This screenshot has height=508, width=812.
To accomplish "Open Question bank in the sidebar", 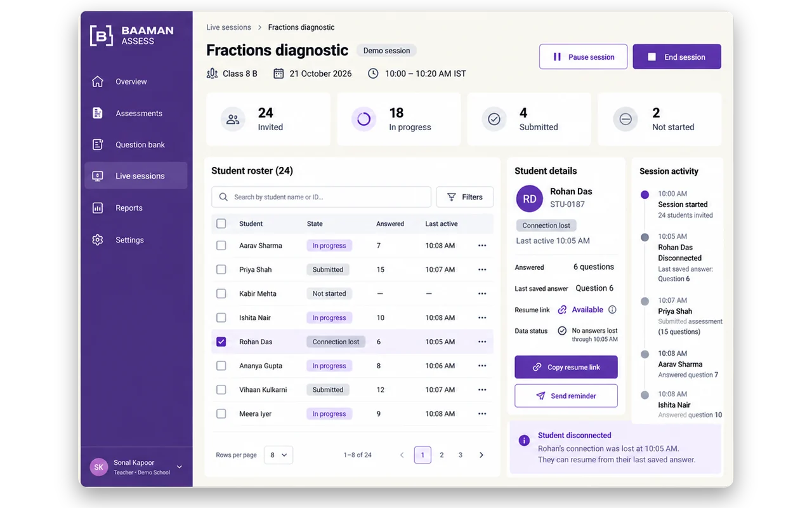I will pyautogui.click(x=136, y=145).
